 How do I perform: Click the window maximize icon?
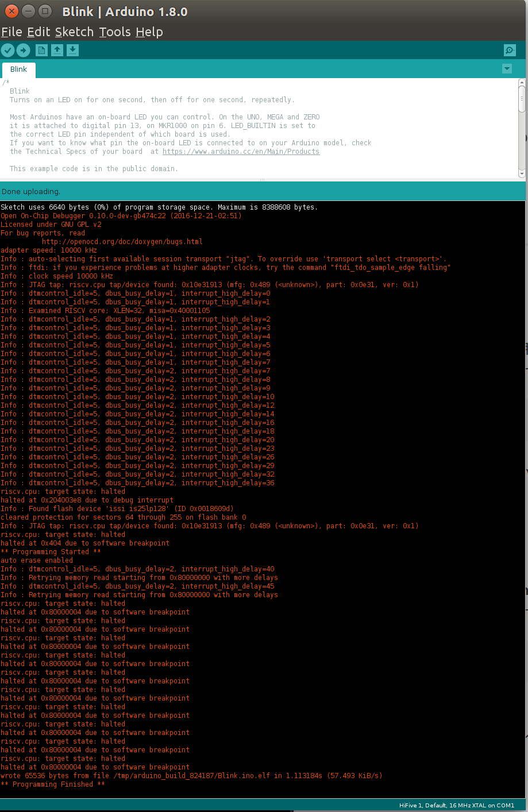(x=44, y=11)
